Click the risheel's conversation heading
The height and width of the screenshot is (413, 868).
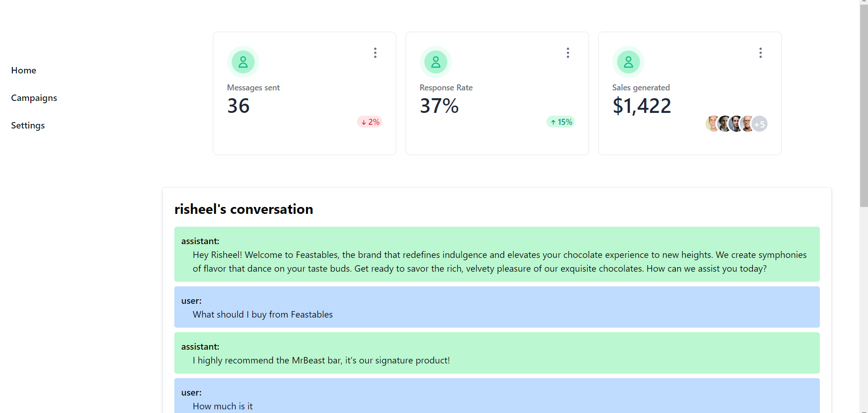(x=244, y=209)
